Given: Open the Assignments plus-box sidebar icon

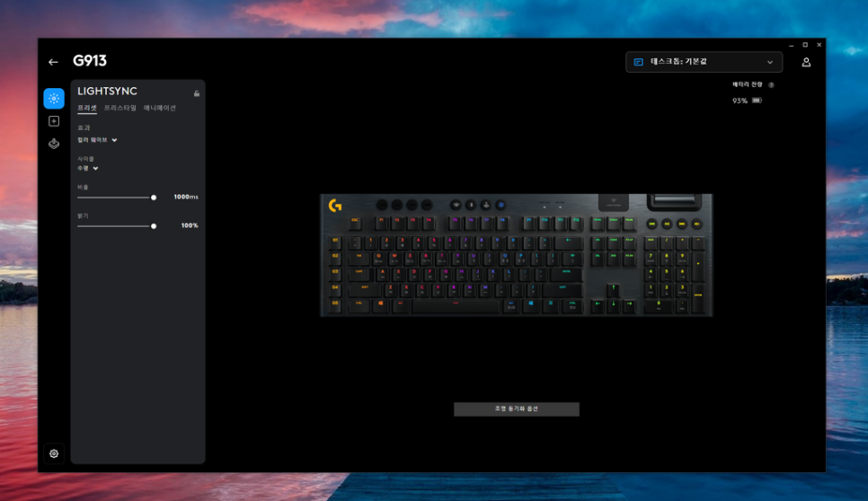Looking at the screenshot, I should tap(54, 121).
